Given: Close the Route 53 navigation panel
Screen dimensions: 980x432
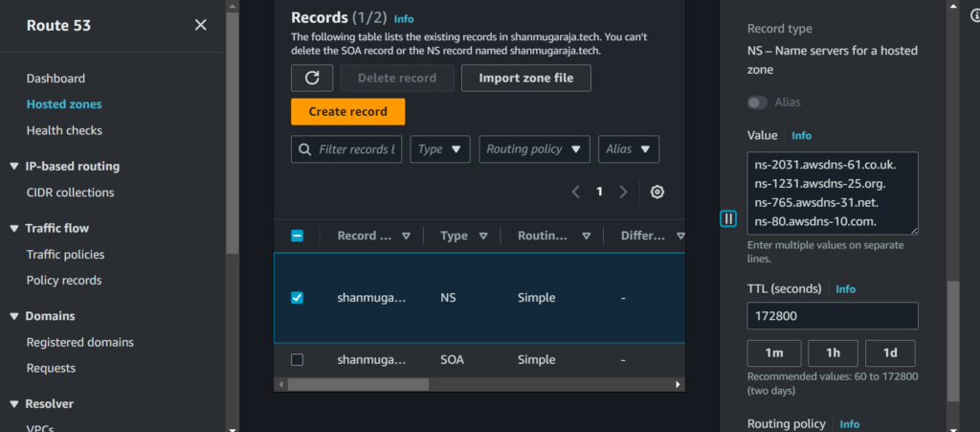Looking at the screenshot, I should 201,25.
